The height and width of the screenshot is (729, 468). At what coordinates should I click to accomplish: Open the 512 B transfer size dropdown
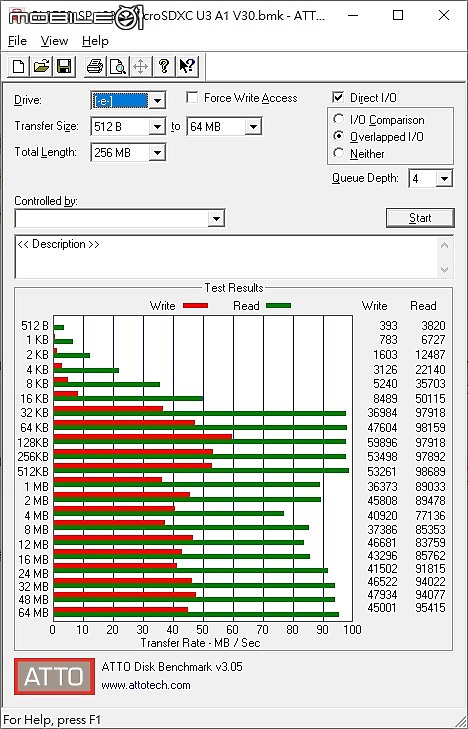158,126
